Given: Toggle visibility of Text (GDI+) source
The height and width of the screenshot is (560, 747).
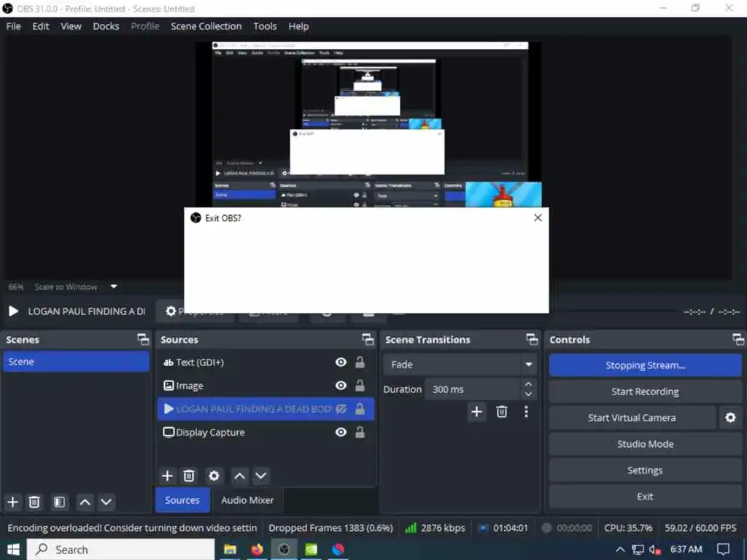Looking at the screenshot, I should coord(341,362).
